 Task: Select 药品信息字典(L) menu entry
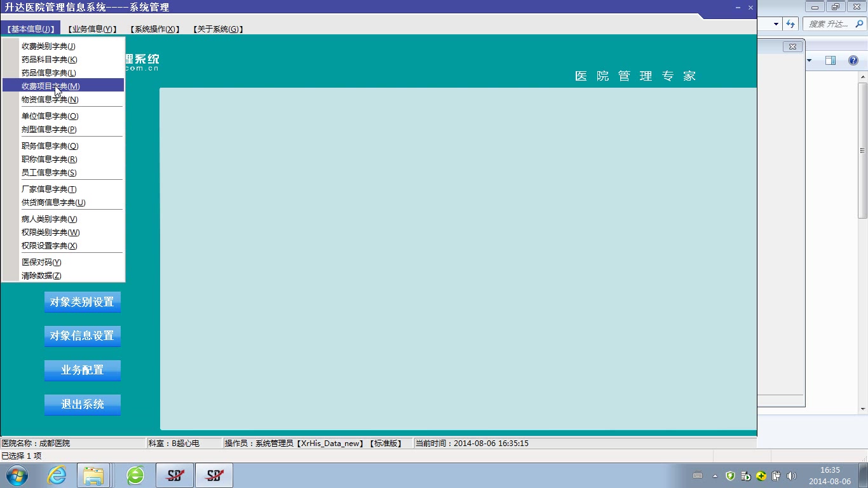[63, 72]
